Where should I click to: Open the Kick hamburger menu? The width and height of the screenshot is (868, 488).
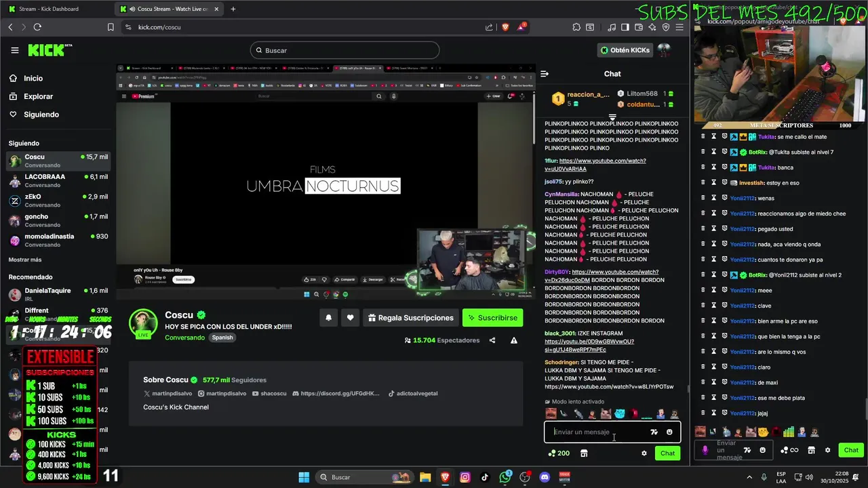point(15,50)
